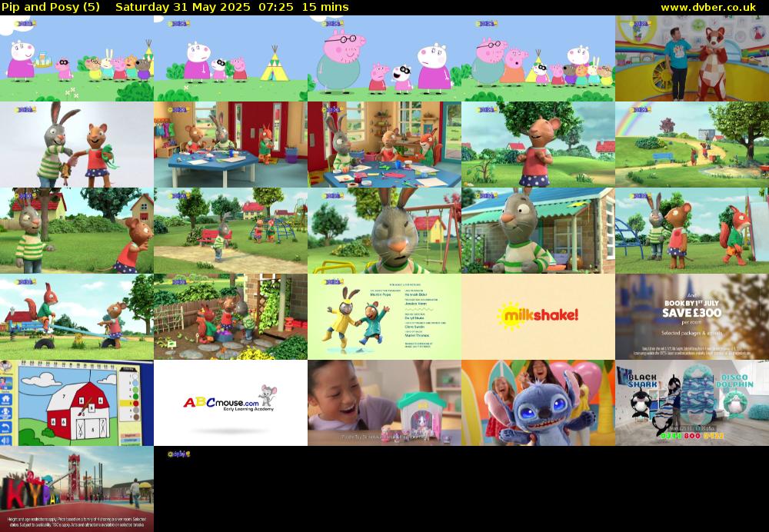Select frame of Daddy Pig beside Peppa
769x532 pixels.
click(x=384, y=58)
